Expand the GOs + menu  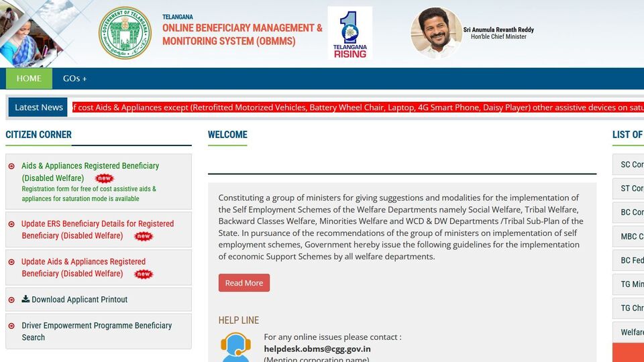pyautogui.click(x=74, y=78)
